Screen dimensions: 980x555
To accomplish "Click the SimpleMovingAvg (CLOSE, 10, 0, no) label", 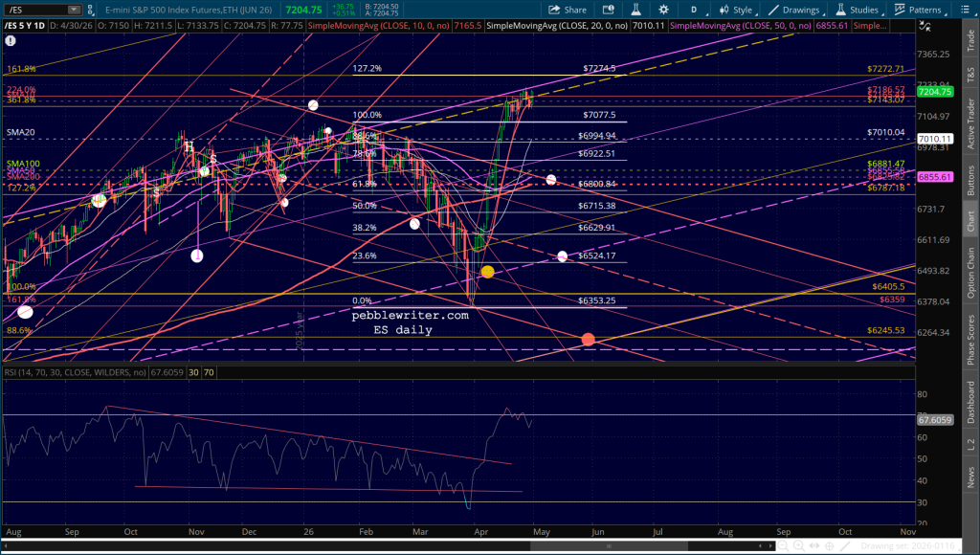I will [378, 26].
